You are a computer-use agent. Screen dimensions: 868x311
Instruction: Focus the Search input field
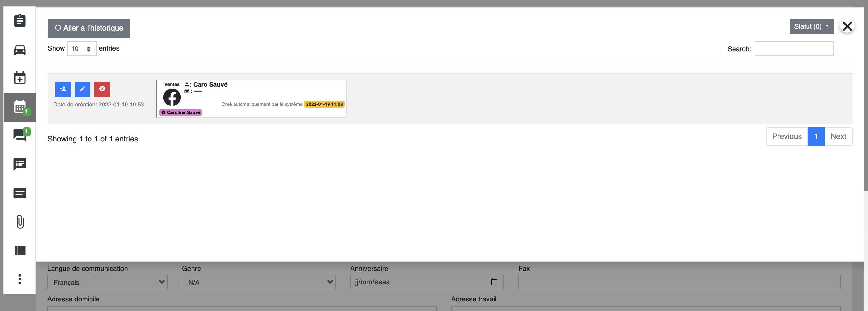(x=794, y=49)
